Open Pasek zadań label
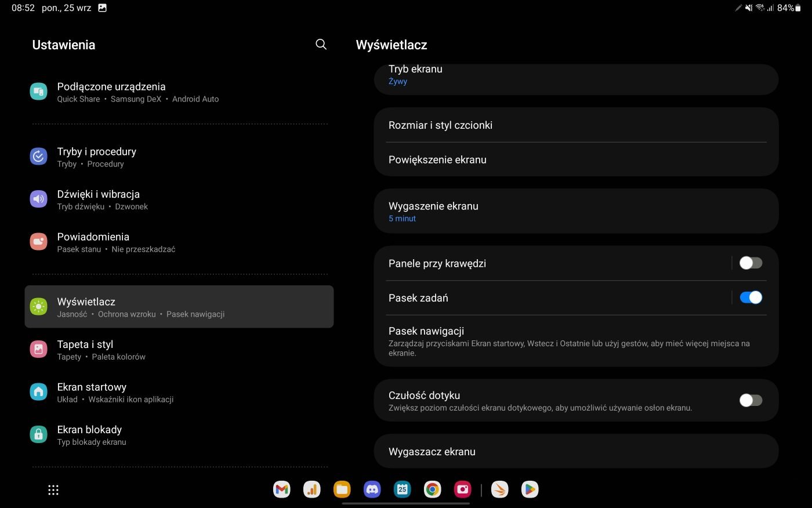Image resolution: width=812 pixels, height=508 pixels. click(418, 298)
